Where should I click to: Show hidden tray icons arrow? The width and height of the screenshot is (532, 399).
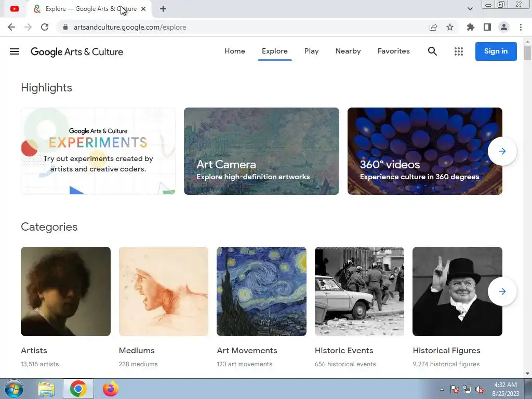[442, 389]
